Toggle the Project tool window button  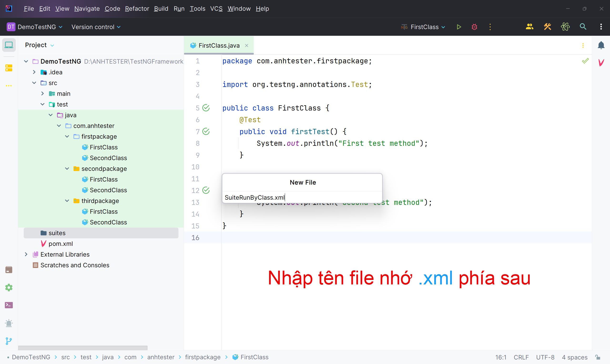pos(9,45)
